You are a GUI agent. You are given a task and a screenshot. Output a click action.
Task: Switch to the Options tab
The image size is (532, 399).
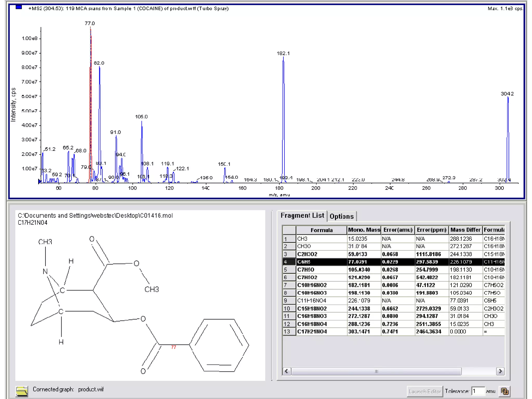(x=342, y=216)
